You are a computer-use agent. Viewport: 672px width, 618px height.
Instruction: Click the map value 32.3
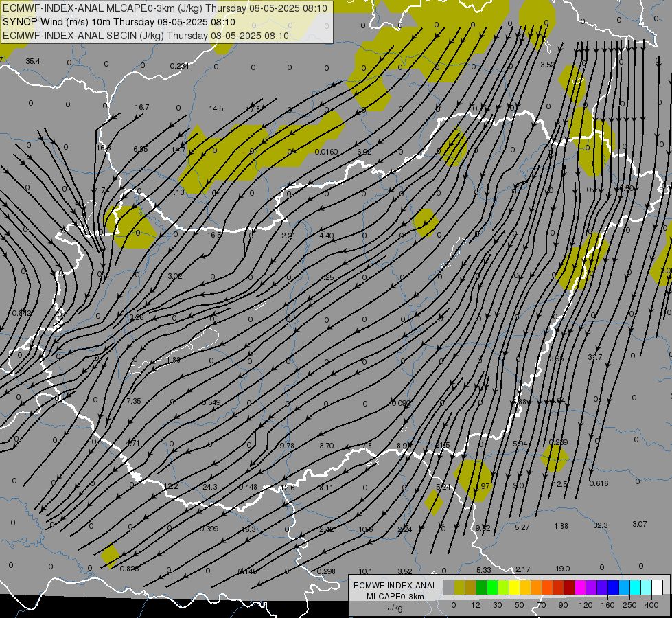click(x=601, y=525)
